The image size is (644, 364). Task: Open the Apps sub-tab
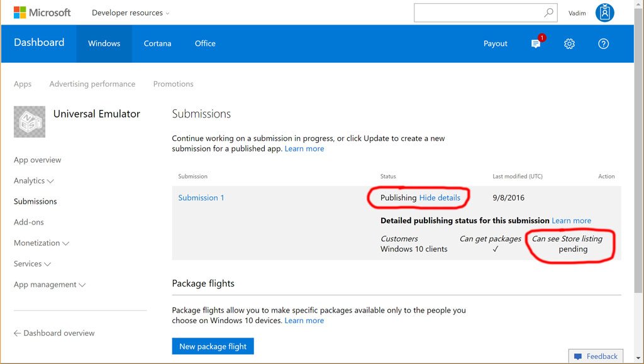click(x=23, y=84)
